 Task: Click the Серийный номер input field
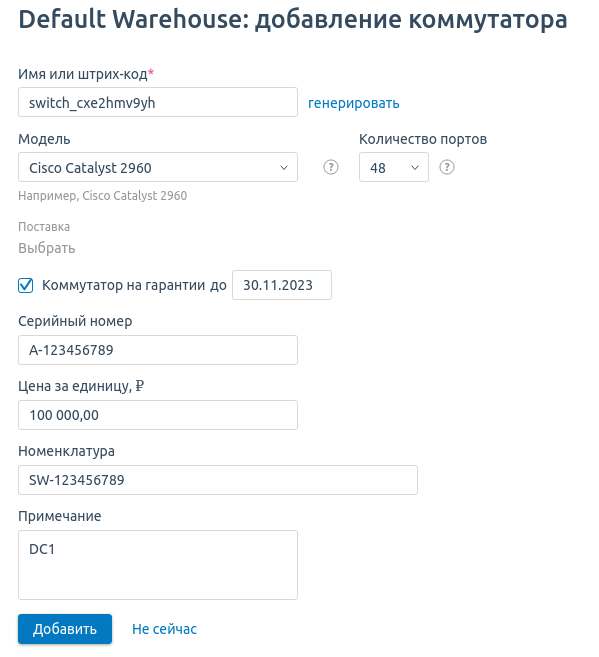click(158, 350)
